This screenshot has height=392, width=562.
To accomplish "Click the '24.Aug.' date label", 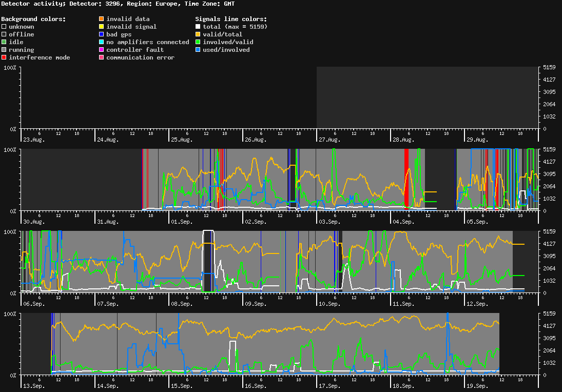I will [108, 140].
